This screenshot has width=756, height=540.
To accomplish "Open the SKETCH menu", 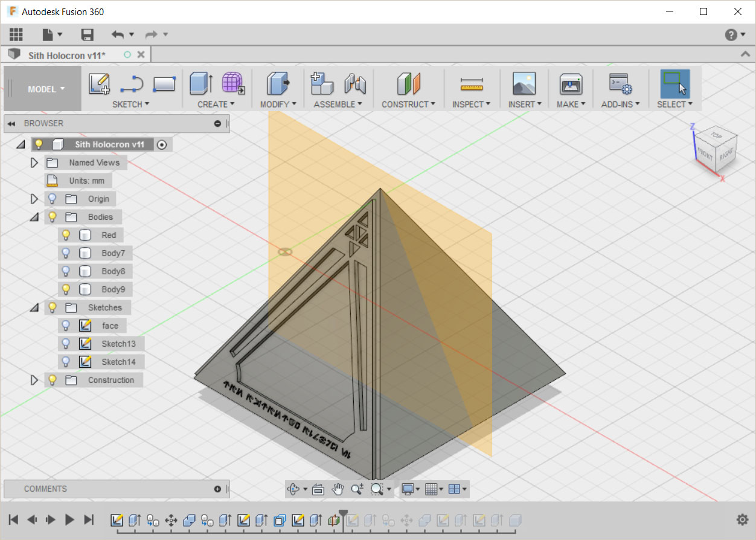I will coord(131,104).
